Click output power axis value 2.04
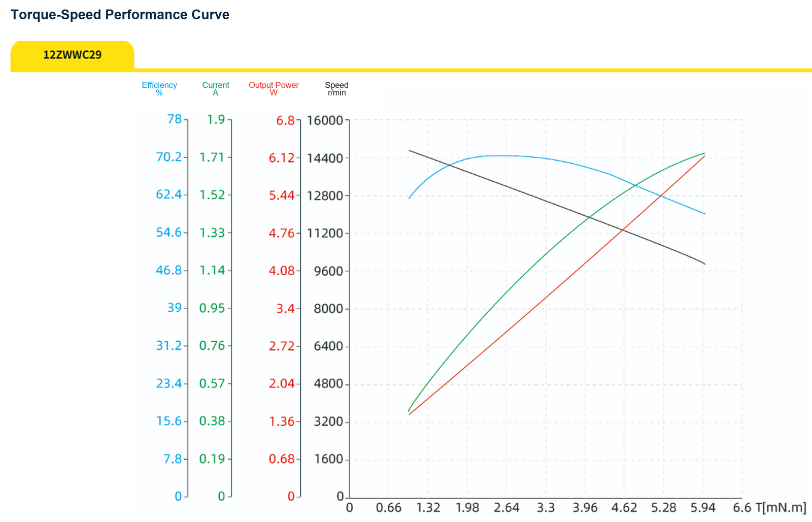This screenshot has height=522, width=812. 282,383
